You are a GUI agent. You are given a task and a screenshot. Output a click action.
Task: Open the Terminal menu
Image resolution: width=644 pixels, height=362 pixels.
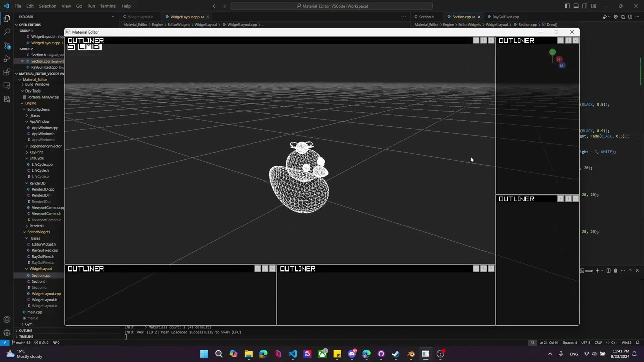(x=108, y=6)
